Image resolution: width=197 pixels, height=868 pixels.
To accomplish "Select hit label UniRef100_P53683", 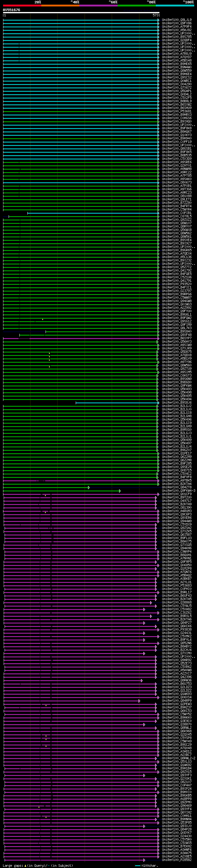I will (177, 586).
